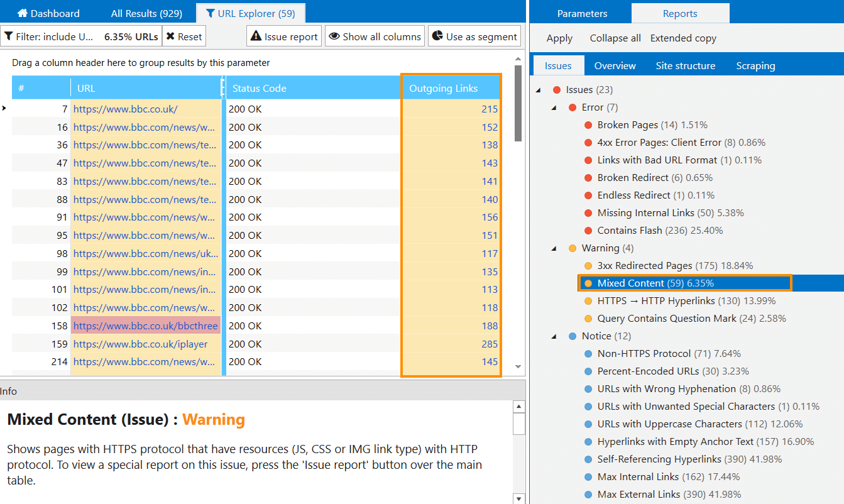This screenshot has width=844, height=504.
Task: Click Show all columns button
Action: pos(375,36)
